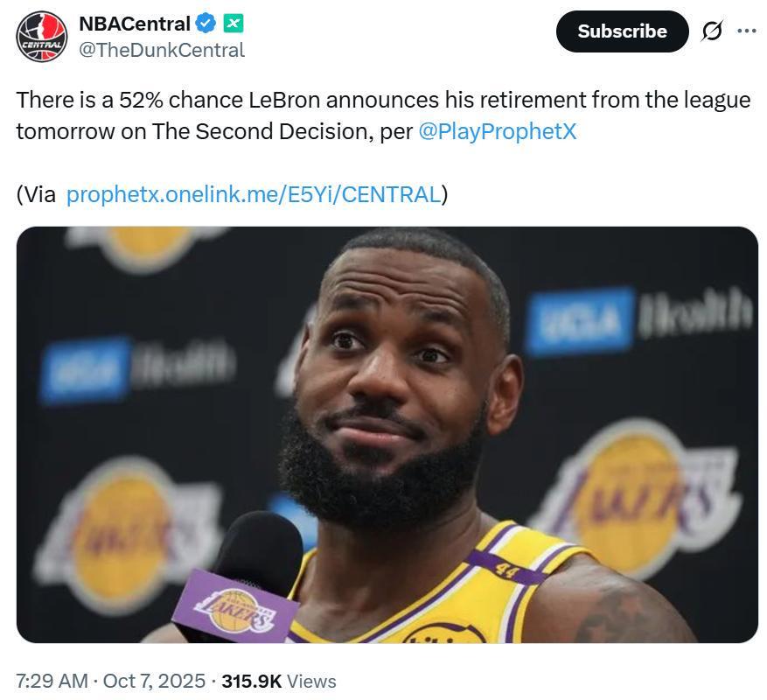
Task: Click "The Second Decision" phrase in tweet
Action: pos(254,131)
